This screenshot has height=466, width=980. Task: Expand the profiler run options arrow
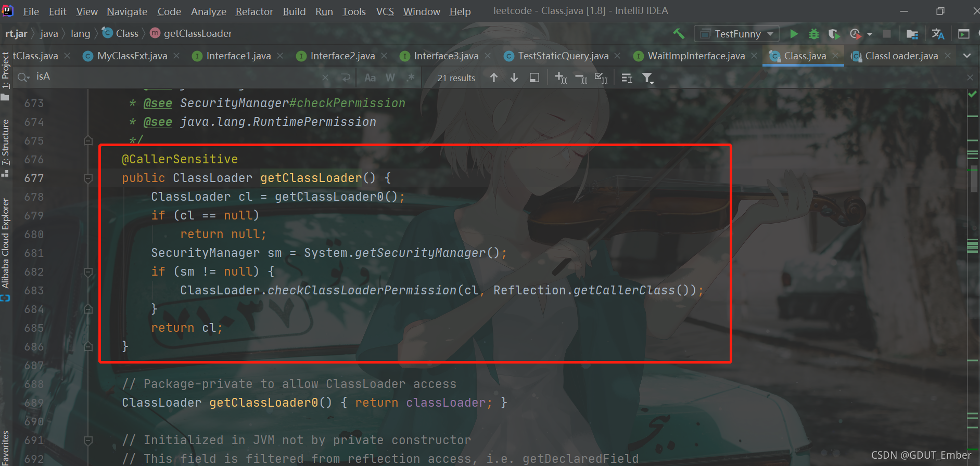(x=870, y=34)
